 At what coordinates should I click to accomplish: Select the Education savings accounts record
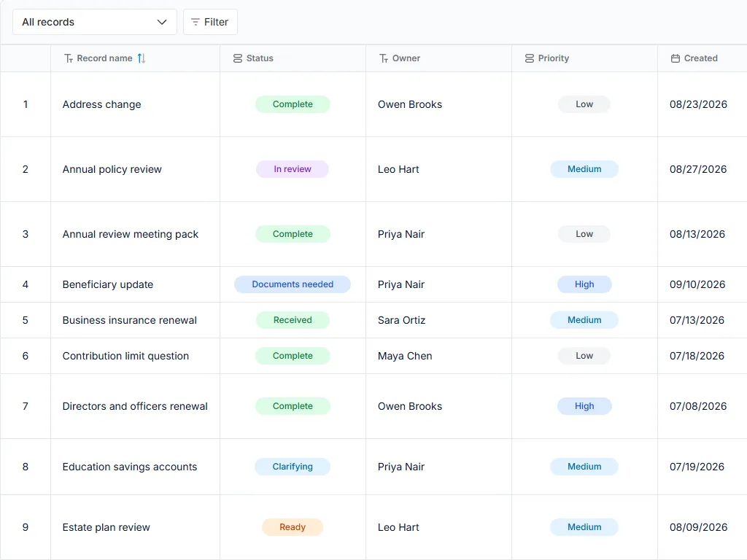(x=130, y=467)
